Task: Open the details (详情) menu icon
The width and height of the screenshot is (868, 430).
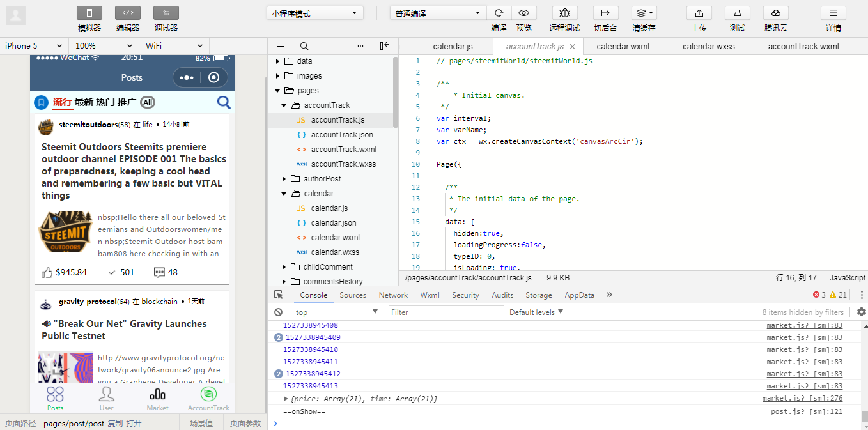Action: coord(833,13)
